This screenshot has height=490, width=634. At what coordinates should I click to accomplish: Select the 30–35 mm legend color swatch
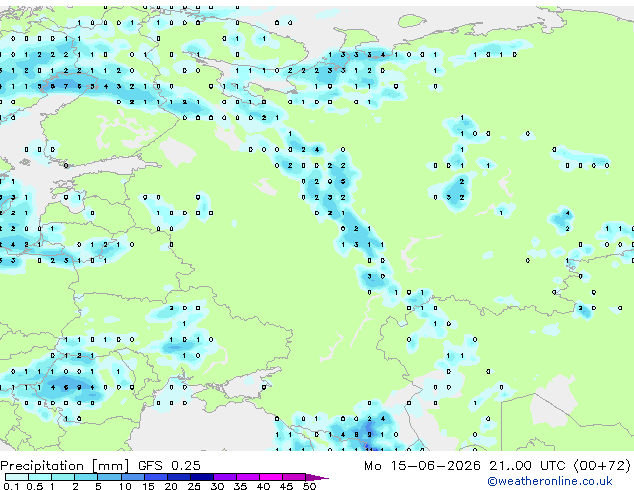[x=225, y=477]
